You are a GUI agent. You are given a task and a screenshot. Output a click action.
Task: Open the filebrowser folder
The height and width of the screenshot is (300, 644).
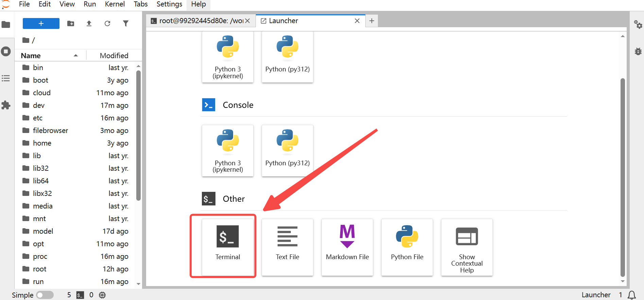[x=50, y=131]
